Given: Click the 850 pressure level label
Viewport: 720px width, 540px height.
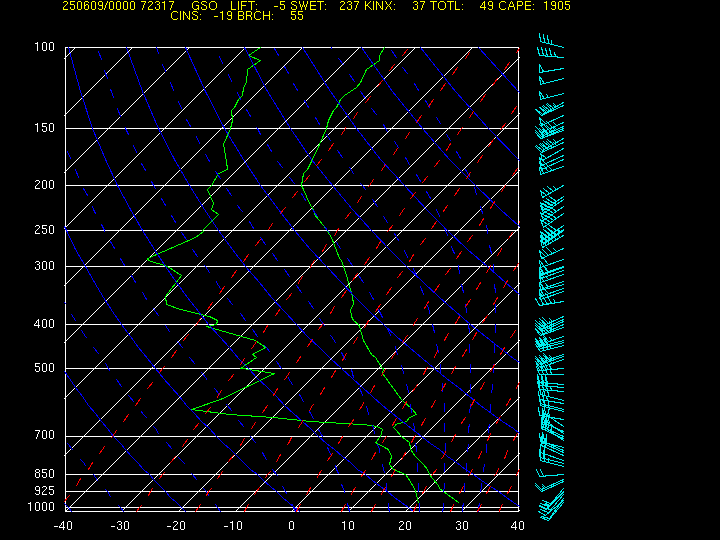Looking at the screenshot, I should 44,473.
